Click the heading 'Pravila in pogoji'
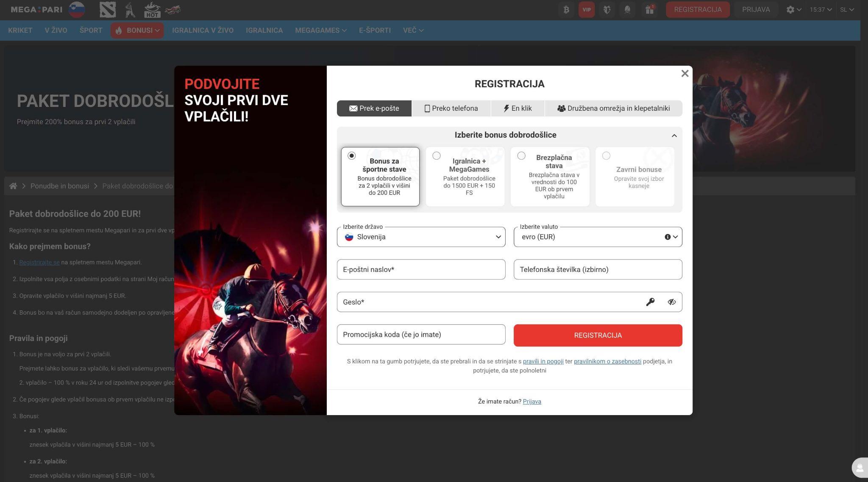The image size is (868, 482). tap(39, 338)
